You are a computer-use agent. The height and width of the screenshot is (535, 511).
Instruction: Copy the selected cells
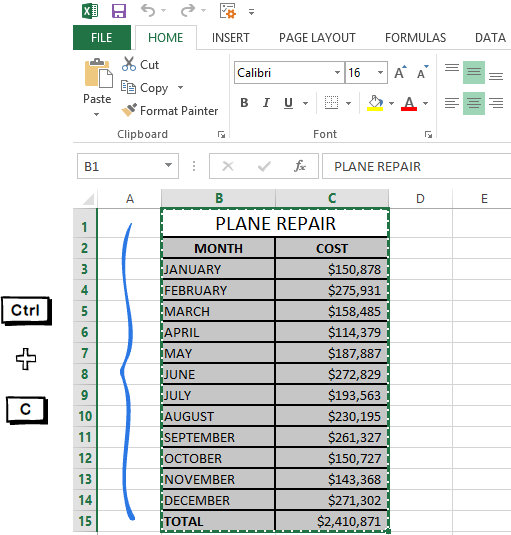point(145,88)
